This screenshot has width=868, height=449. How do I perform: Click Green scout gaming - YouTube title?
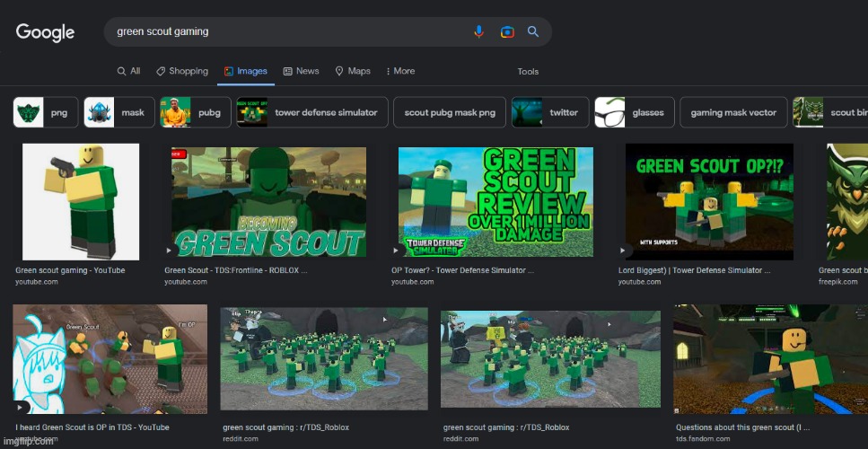click(70, 270)
